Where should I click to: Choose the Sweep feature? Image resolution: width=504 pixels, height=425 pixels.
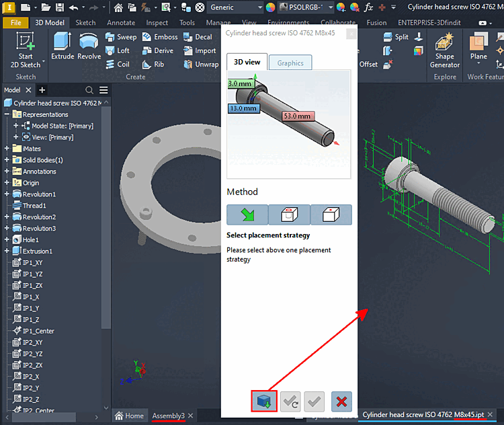pyautogui.click(x=121, y=37)
